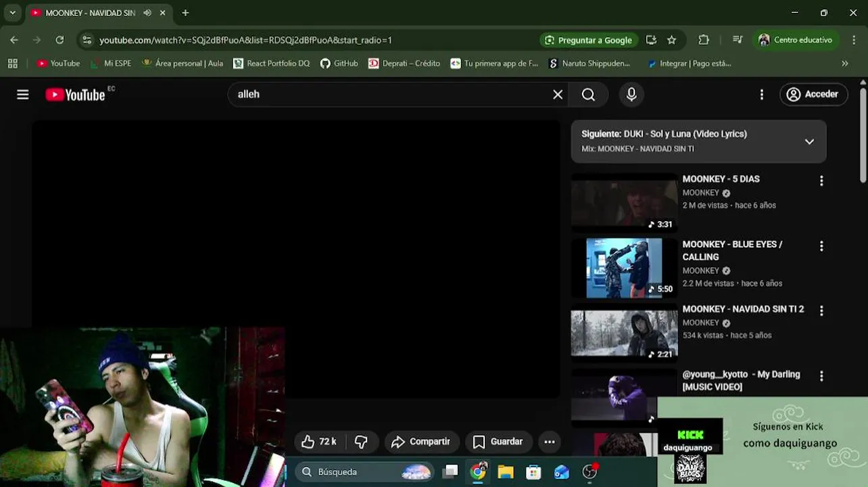Expand the Siguiente mix playlist panel

pos(809,141)
